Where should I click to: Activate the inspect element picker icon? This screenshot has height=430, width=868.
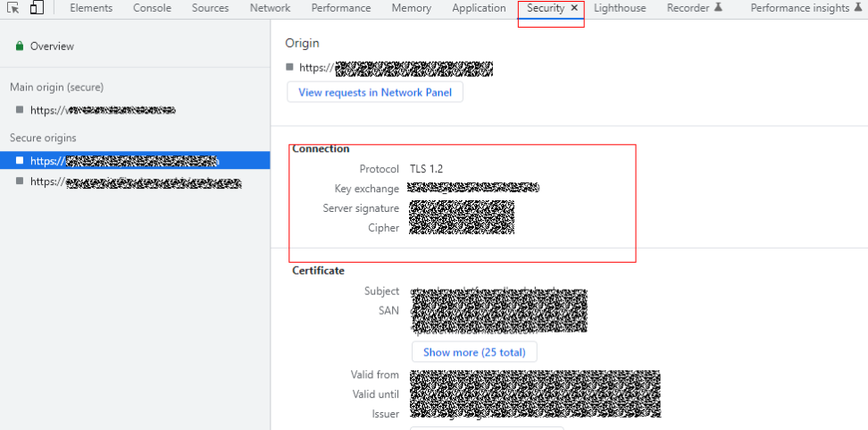13,8
